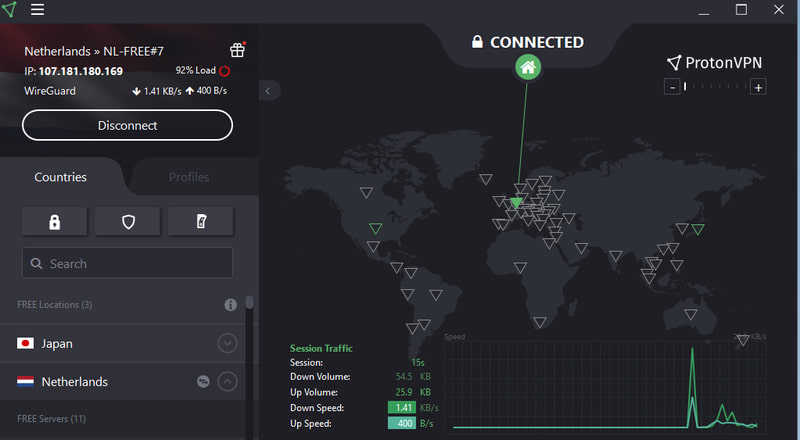Toggle the Secure Core lock button
The width and height of the screenshot is (800, 440).
click(54, 222)
